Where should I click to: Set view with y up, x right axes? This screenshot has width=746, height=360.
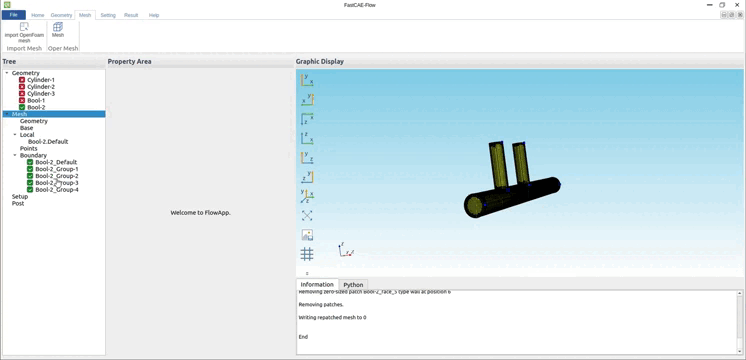[307, 80]
